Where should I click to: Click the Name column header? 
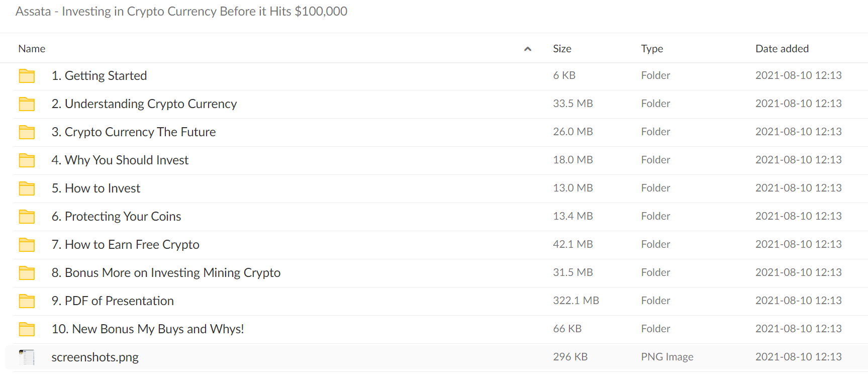tap(32, 49)
